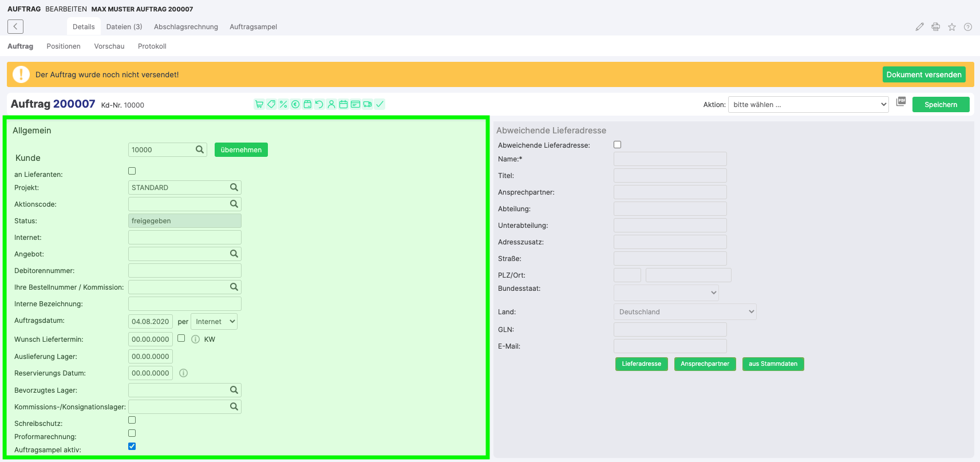
Task: Click the green Speichern button
Action: click(941, 105)
